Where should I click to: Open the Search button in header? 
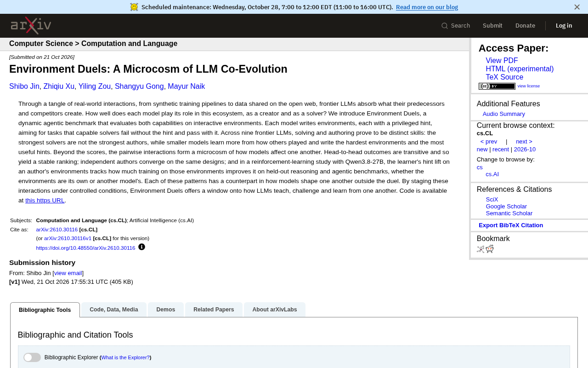pyautogui.click(x=456, y=26)
